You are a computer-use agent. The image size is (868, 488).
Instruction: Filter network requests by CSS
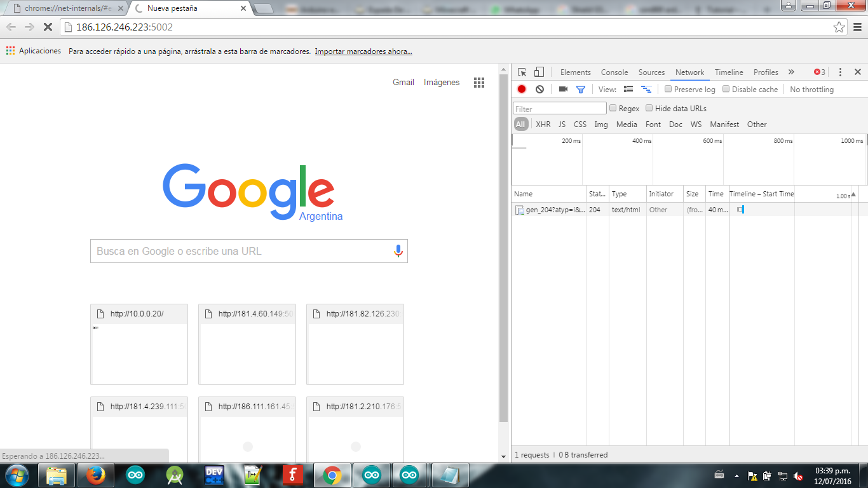click(580, 125)
